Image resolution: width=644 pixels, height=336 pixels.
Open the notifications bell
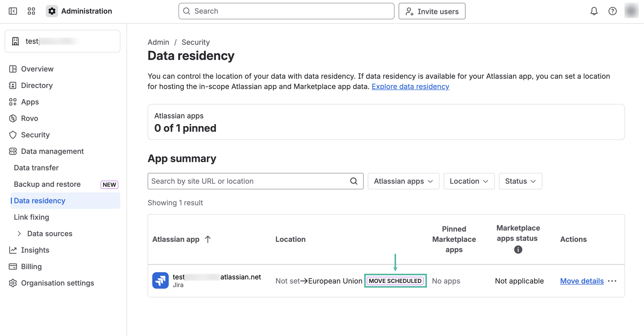(x=594, y=11)
